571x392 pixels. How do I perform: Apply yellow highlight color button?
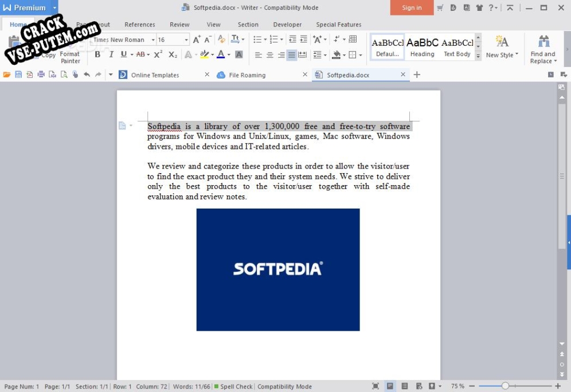point(204,54)
